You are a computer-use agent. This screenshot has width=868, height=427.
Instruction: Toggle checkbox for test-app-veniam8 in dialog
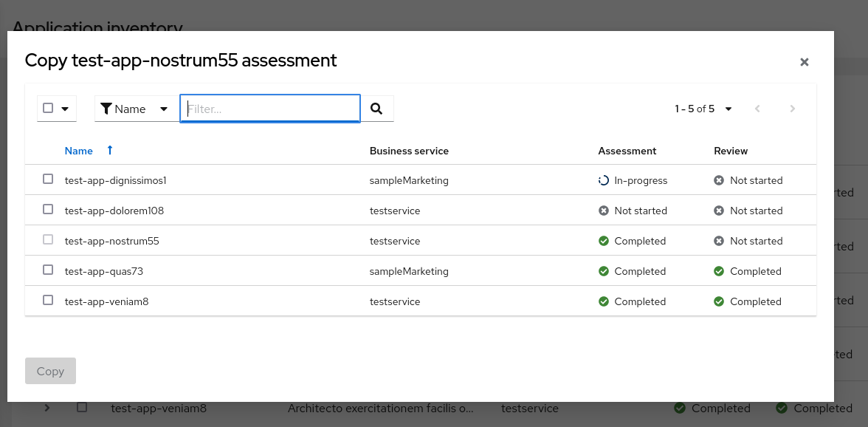coord(48,300)
